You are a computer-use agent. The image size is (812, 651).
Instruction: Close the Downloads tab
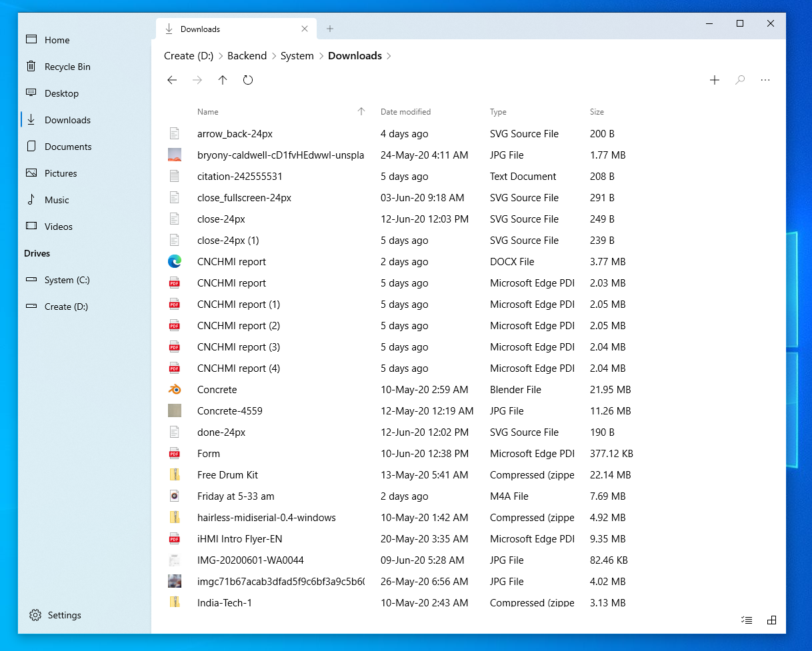[305, 29]
